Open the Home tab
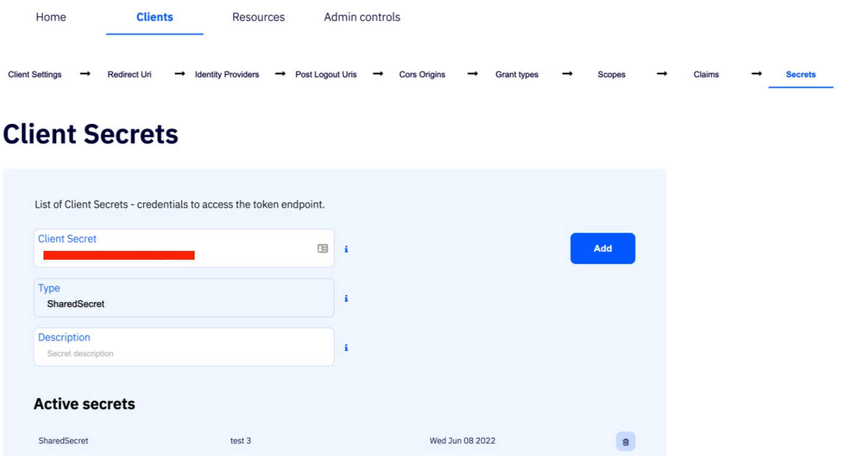 tap(51, 17)
